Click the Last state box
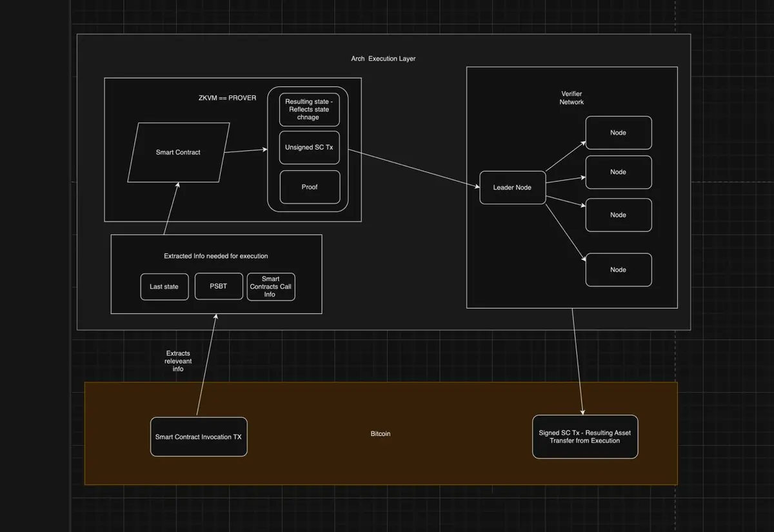The width and height of the screenshot is (774, 532). [164, 286]
